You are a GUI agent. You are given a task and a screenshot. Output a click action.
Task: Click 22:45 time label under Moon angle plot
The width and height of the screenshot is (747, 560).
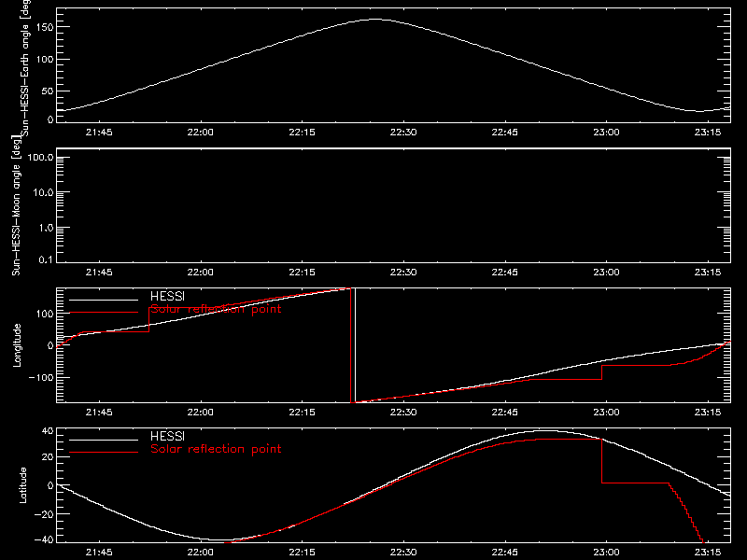point(504,273)
